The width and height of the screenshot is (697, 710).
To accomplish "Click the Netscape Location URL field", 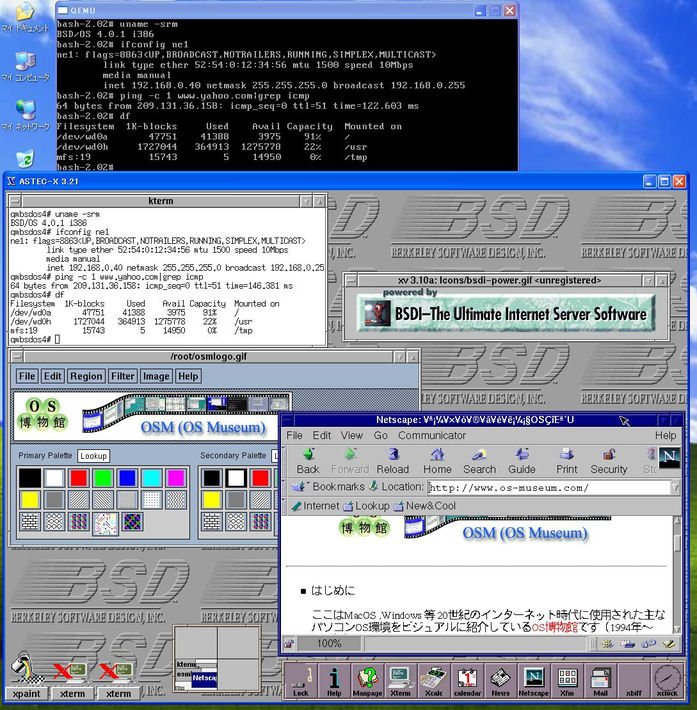I will (x=549, y=488).
